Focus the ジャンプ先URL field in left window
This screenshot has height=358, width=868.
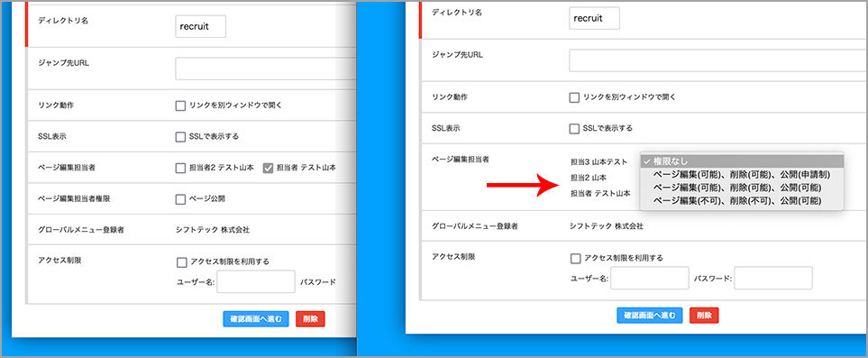[266, 69]
